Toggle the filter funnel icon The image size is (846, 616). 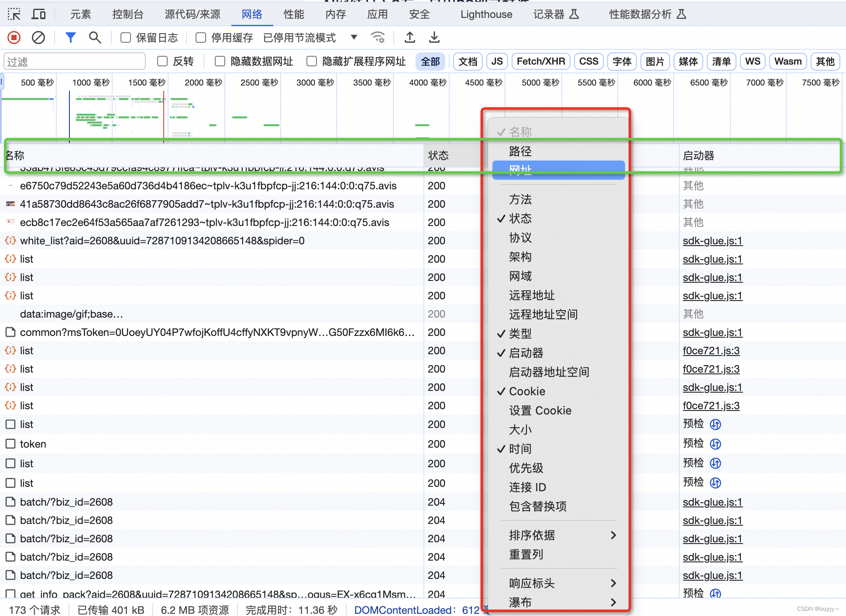(70, 38)
